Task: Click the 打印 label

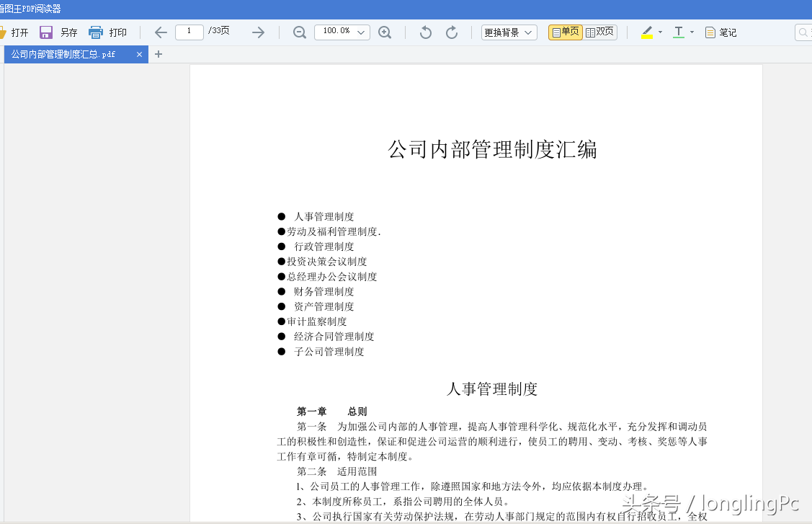Action: 118,32
